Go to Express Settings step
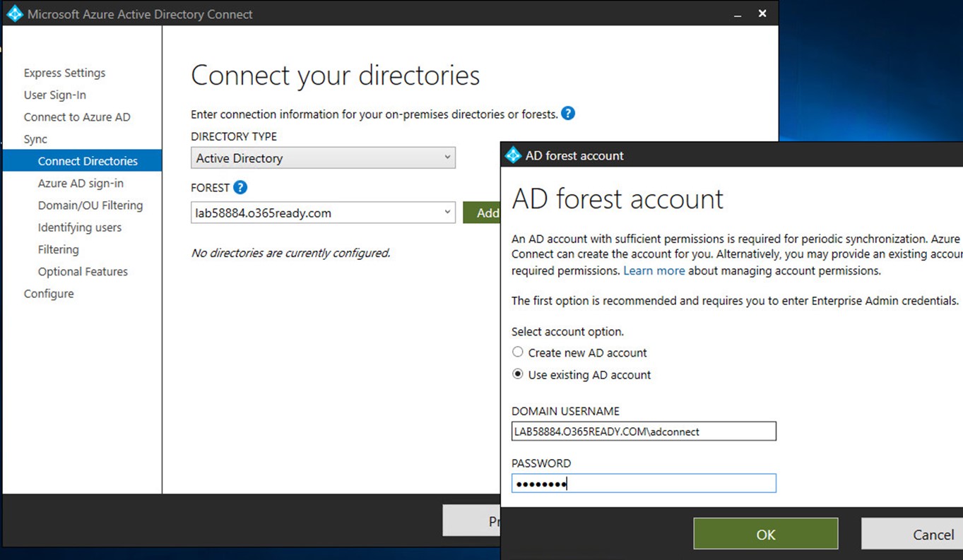Image resolution: width=963 pixels, height=560 pixels. point(64,73)
